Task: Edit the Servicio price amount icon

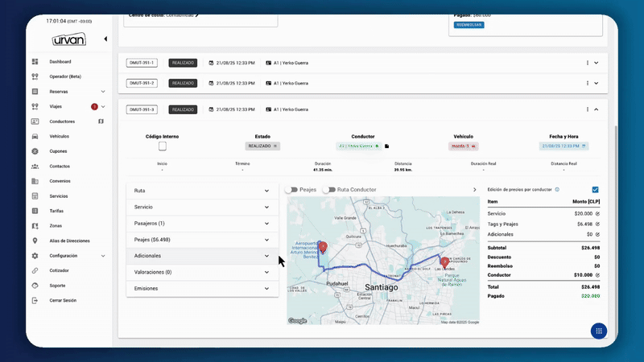Action: point(597,213)
